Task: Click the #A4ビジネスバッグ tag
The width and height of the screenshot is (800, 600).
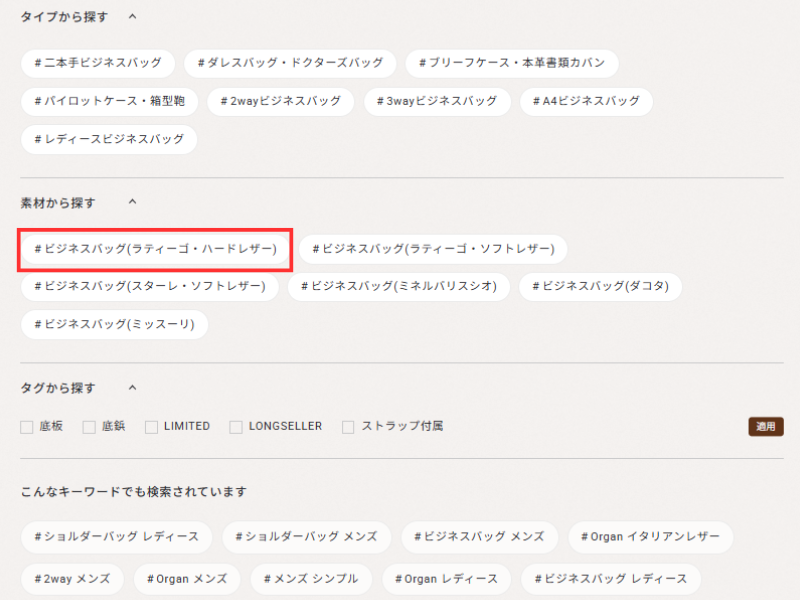Action: (586, 101)
